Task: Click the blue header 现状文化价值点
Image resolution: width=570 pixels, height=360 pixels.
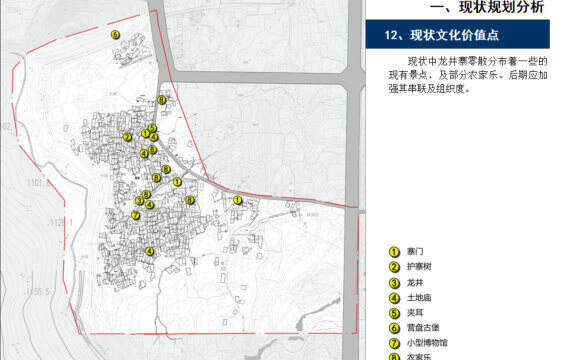Action: click(457, 35)
